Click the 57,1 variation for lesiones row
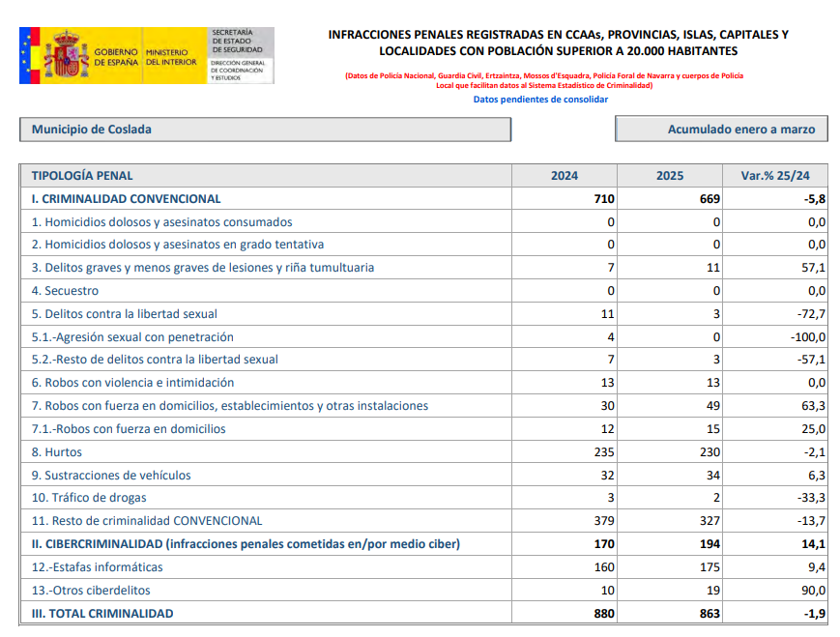The height and width of the screenshot is (637, 840). (813, 268)
